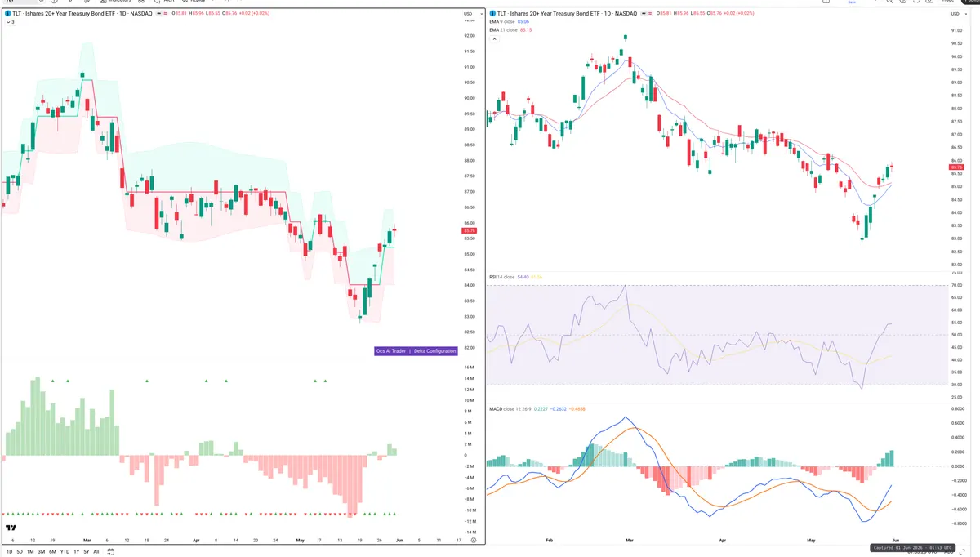This screenshot has height=557, width=980.
Task: Click 92.00 on left chart price scale
Action: click(470, 36)
